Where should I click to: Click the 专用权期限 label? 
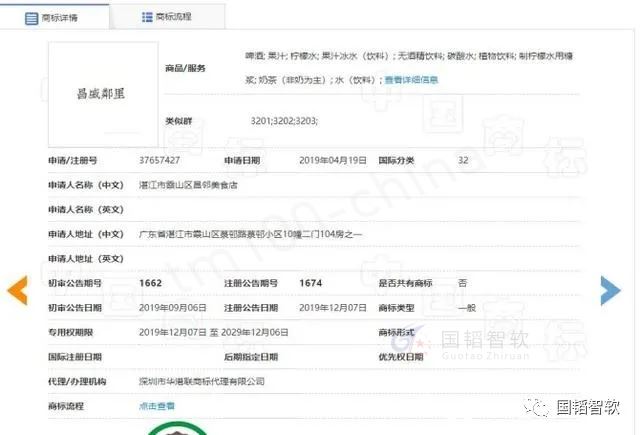click(x=71, y=332)
